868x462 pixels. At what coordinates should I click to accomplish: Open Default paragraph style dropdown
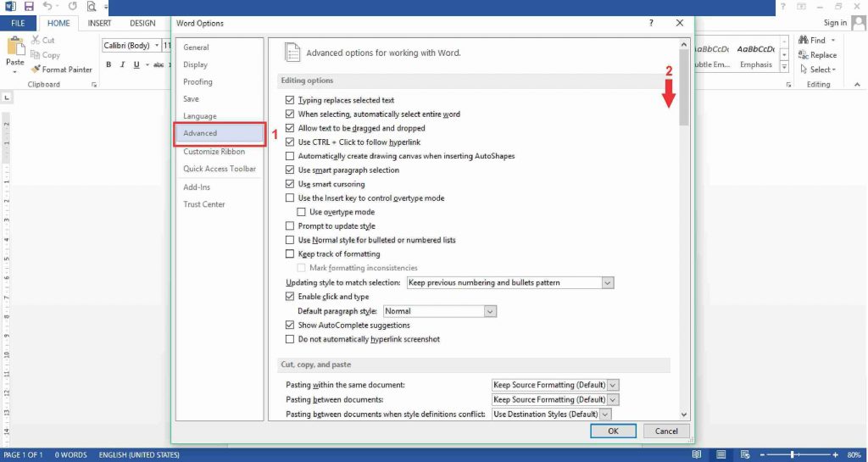point(490,311)
